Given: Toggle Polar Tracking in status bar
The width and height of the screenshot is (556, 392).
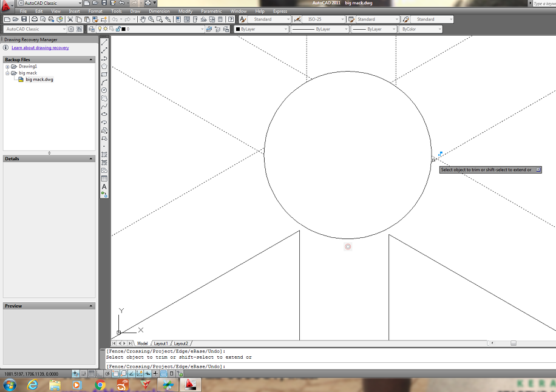Looking at the screenshot, I should point(107,374).
